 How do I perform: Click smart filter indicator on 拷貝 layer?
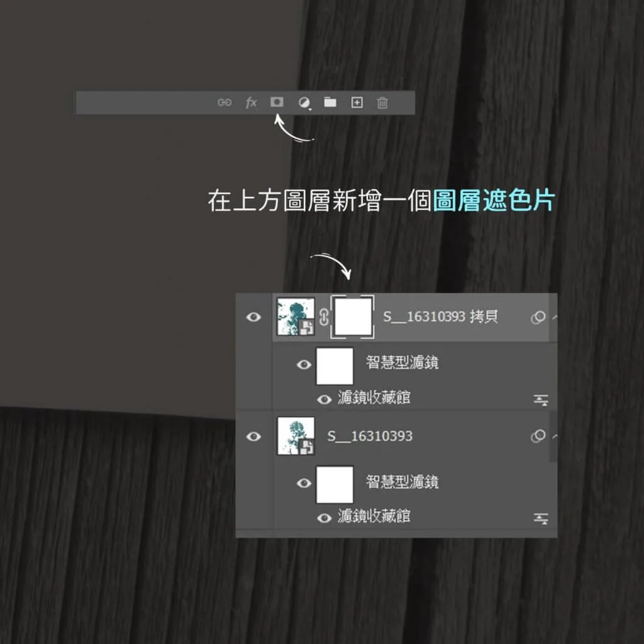[x=538, y=318]
